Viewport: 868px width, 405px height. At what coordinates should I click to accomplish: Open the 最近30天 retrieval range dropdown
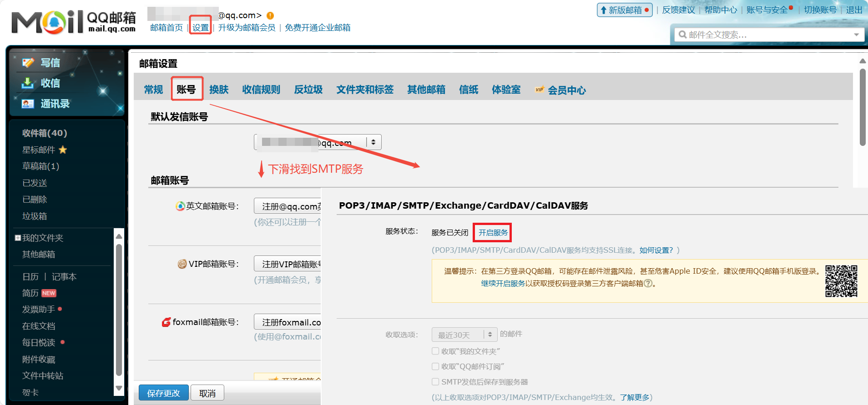pyautogui.click(x=464, y=335)
